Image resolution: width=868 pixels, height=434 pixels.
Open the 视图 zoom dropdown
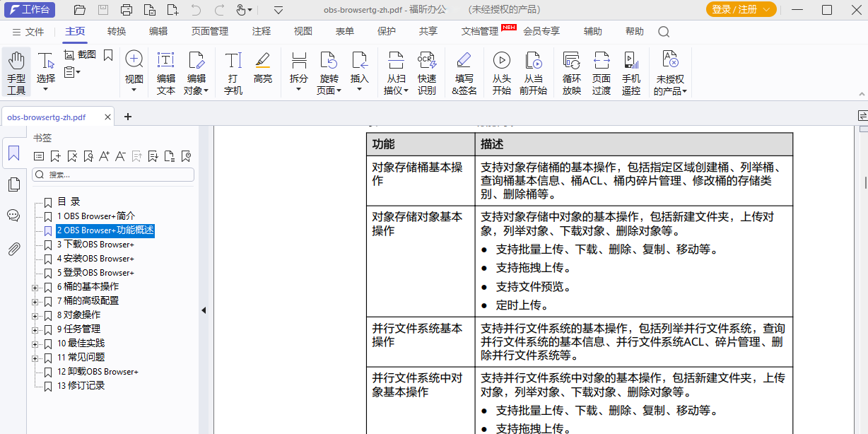134,90
